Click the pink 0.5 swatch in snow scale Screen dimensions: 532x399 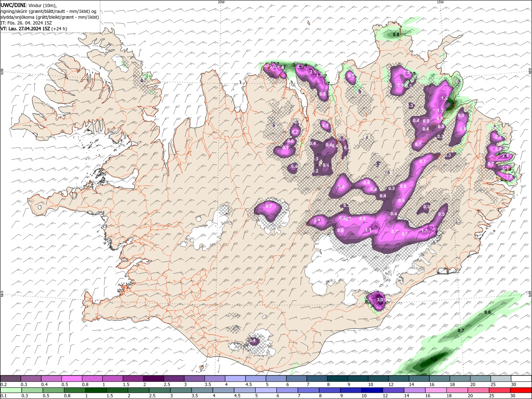coord(71,379)
